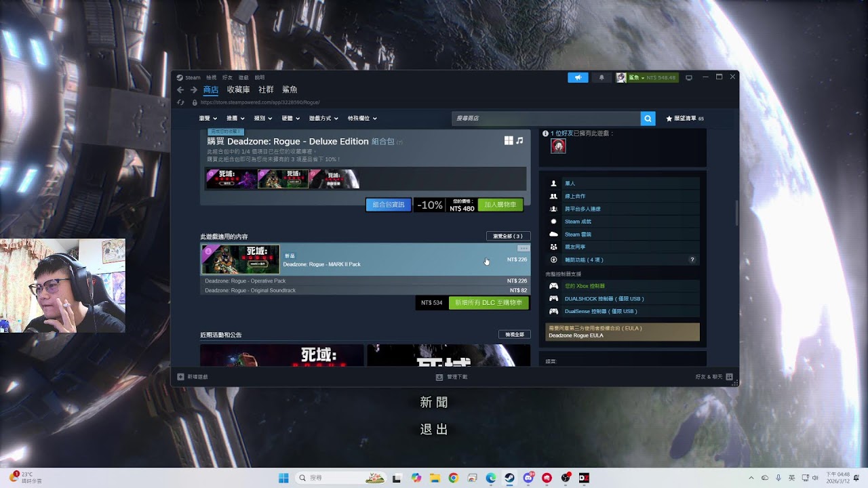Click the Big Picture mode monitor icon
868x488 pixels.
click(689, 78)
